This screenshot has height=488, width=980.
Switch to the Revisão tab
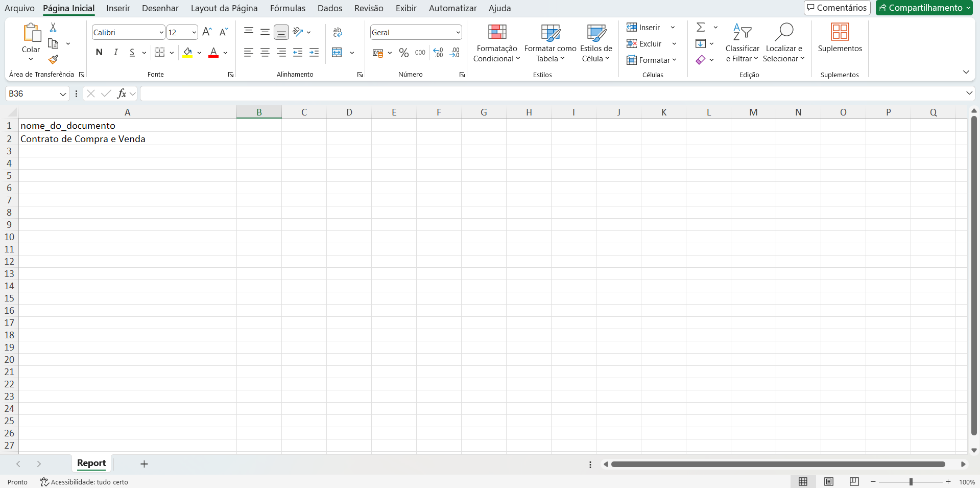pos(369,8)
